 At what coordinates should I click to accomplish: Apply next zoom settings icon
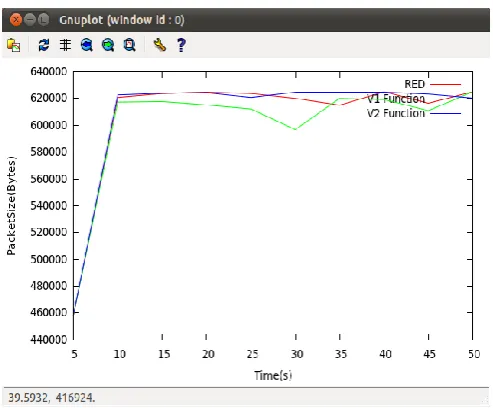pos(108,45)
